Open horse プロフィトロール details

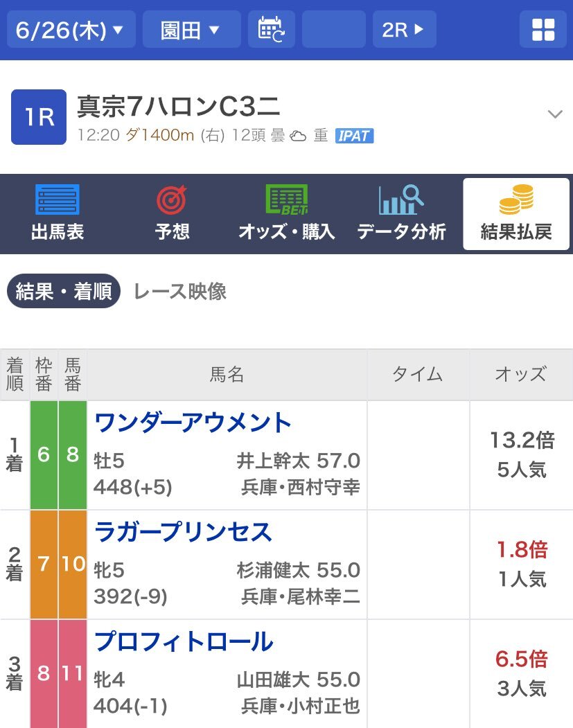[x=184, y=641]
